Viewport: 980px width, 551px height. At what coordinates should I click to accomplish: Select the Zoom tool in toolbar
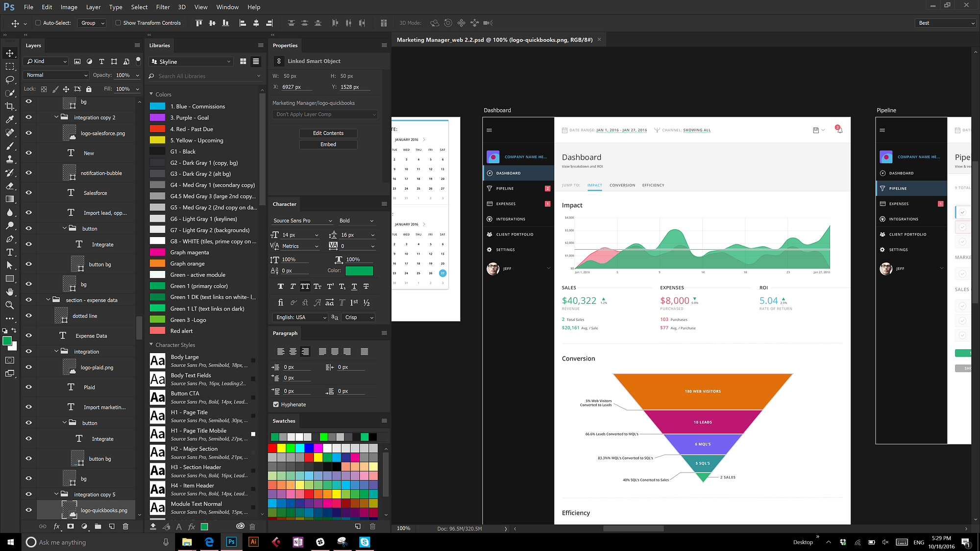click(9, 305)
